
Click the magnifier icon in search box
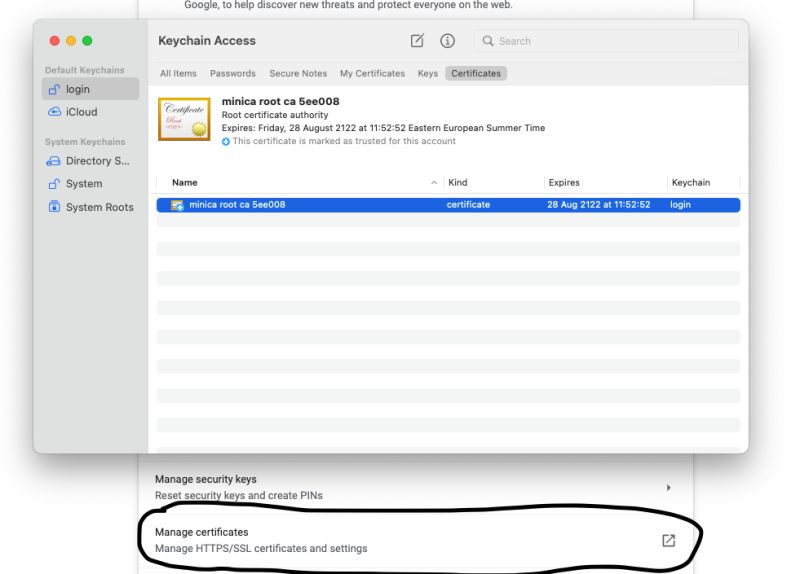[x=488, y=41]
